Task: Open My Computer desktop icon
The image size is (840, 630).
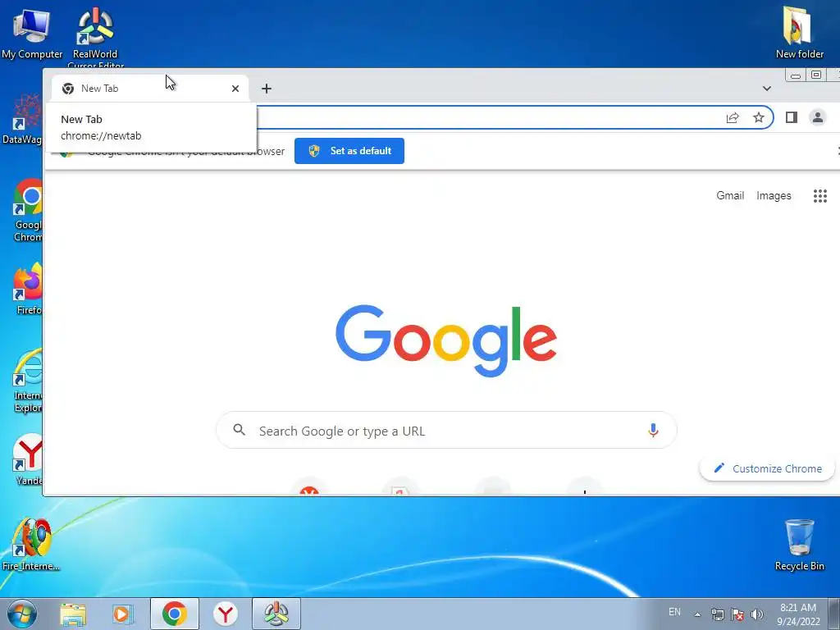Action: pos(32,32)
